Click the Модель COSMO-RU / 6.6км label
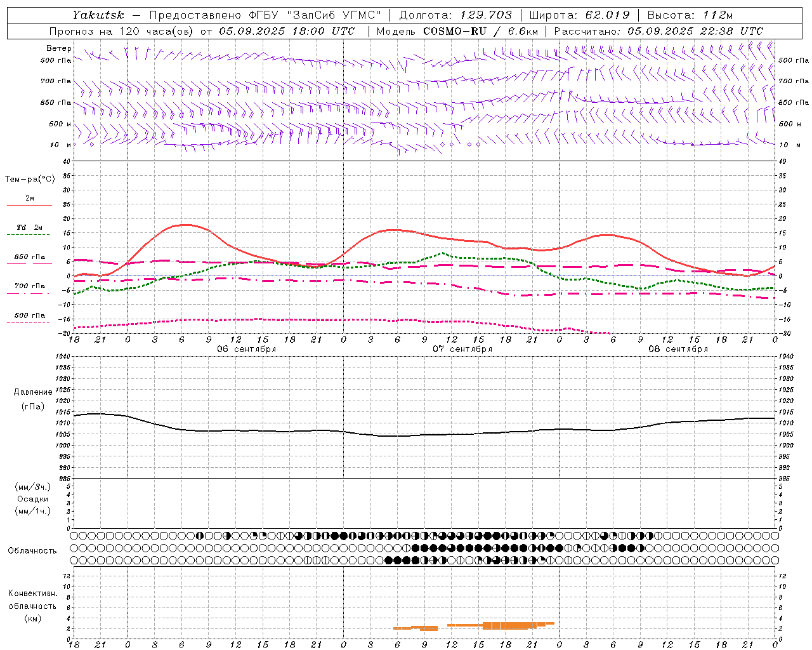This screenshot has width=812, height=650. 457,31
